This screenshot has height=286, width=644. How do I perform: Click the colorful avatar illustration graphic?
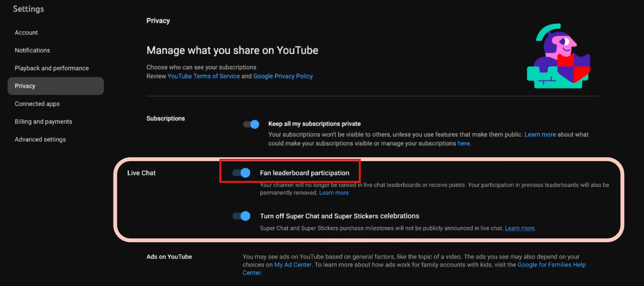click(x=558, y=56)
